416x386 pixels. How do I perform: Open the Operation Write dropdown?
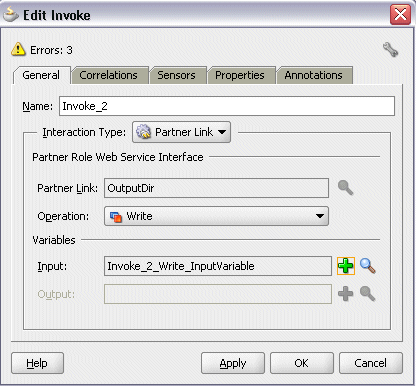coord(216,216)
